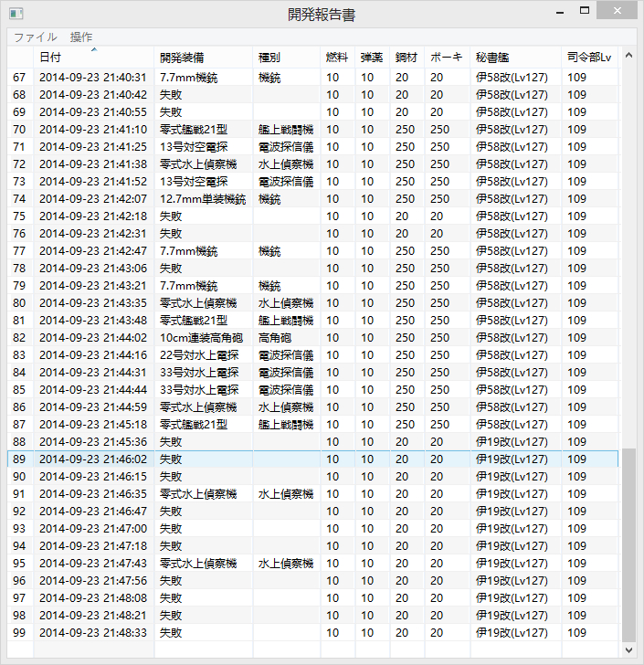Select 22号対水上電探 in row 83
Viewport: 644px width, 665px height.
coord(199,356)
